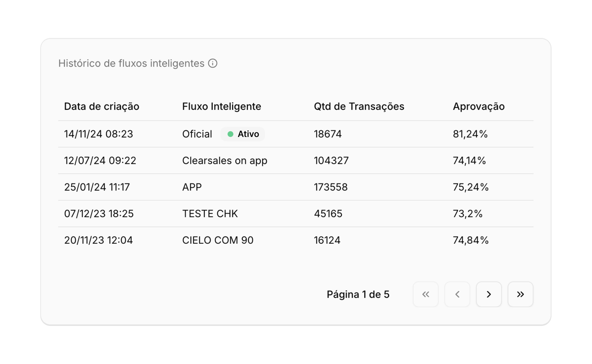The width and height of the screenshot is (592, 364).
Task: Jump to the last page with double-right arrows
Action: [x=520, y=294]
